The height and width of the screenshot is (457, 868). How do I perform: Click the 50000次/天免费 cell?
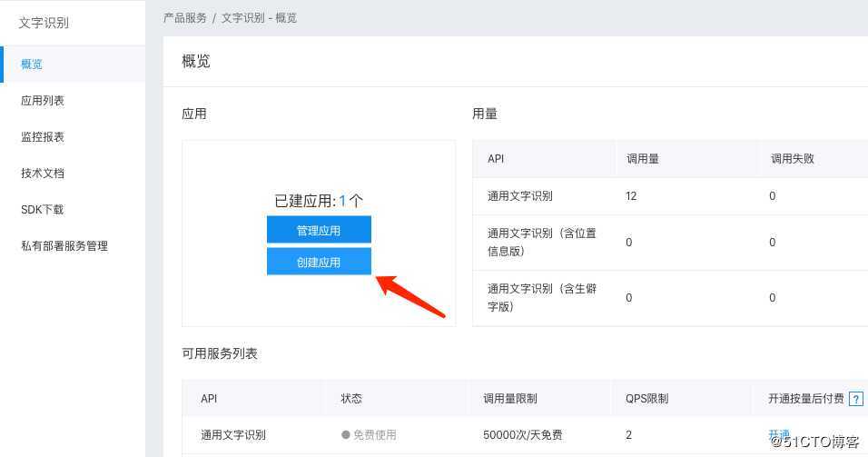pos(523,435)
